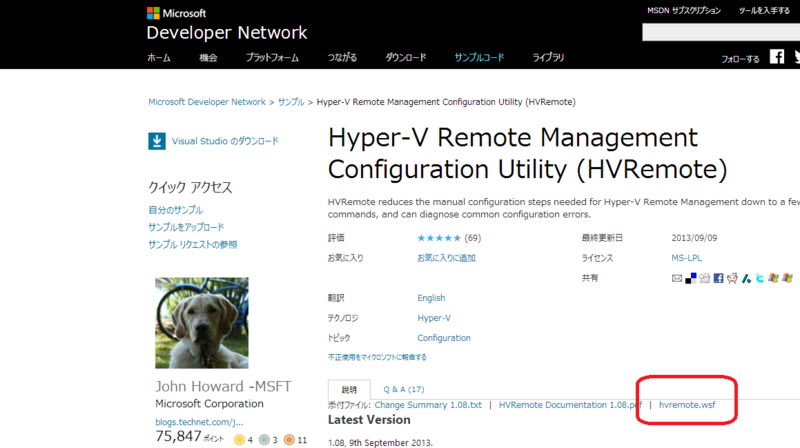Click the header search input field

point(721,32)
